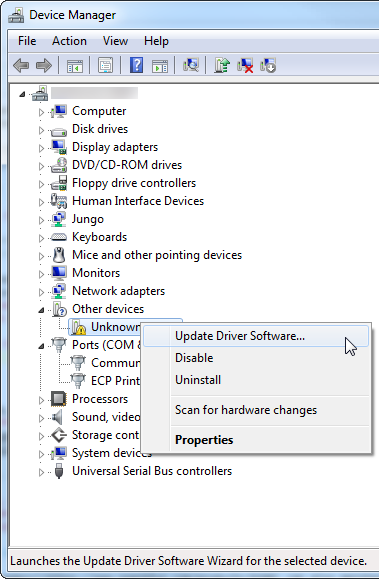Click the DVD/CD-ROM drives disc icon
Viewport: 379px width, 579px height.
coord(59,165)
